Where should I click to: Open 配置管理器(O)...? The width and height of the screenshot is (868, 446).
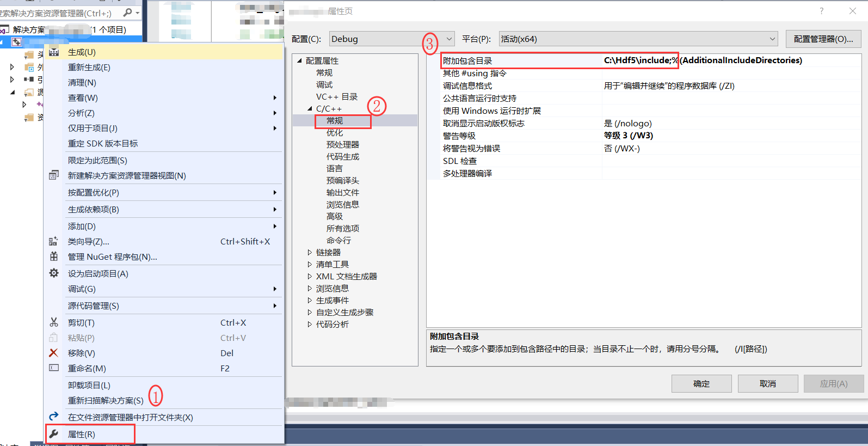823,39
